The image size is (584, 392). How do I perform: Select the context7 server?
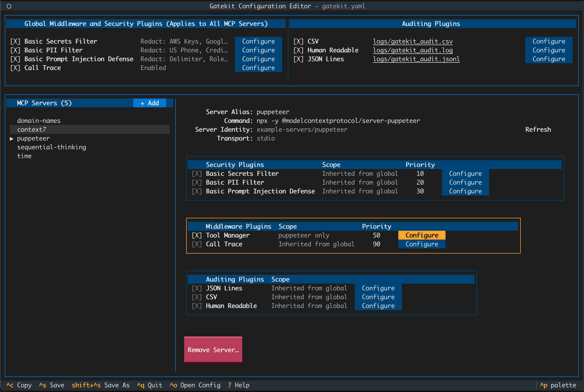(x=32, y=130)
